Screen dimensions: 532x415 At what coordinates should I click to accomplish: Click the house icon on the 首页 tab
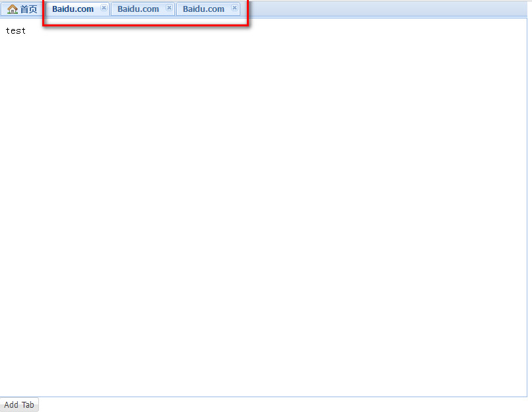[x=13, y=9]
